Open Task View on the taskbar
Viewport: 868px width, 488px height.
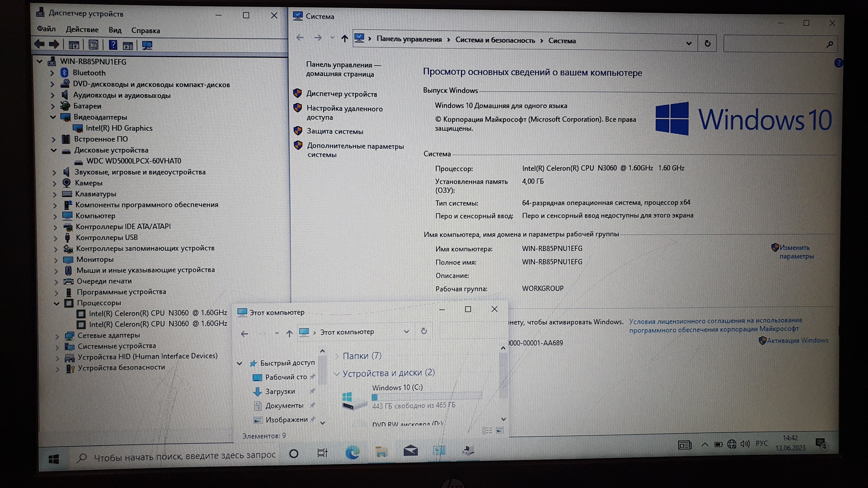click(x=322, y=453)
